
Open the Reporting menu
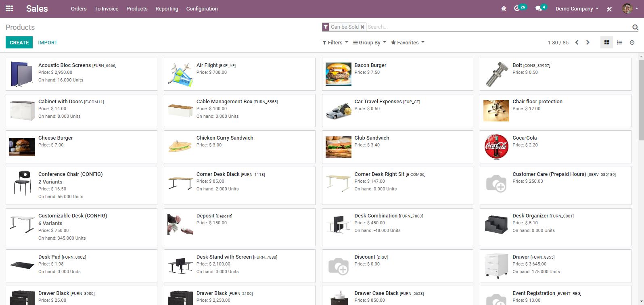[167, 8]
